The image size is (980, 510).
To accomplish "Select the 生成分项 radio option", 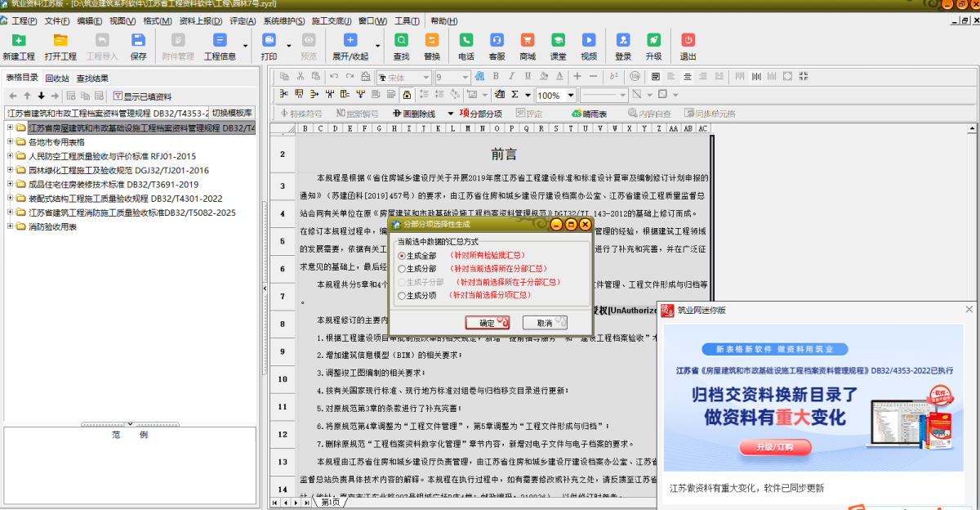I will coord(402,295).
